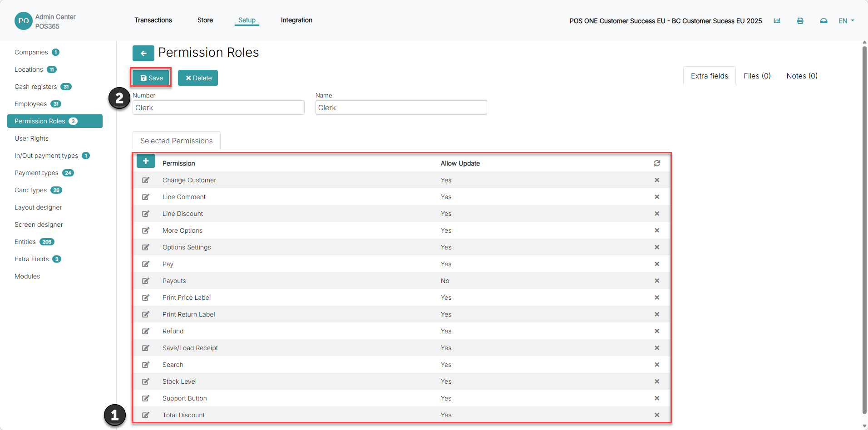Select the Selected Permissions tab
Screen dimensions: 868x430
pyautogui.click(x=177, y=141)
